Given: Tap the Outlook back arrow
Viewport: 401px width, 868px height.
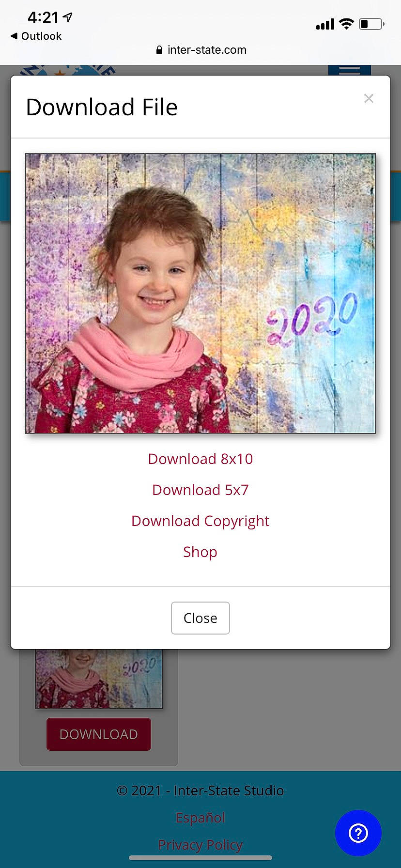Looking at the screenshot, I should 14,36.
